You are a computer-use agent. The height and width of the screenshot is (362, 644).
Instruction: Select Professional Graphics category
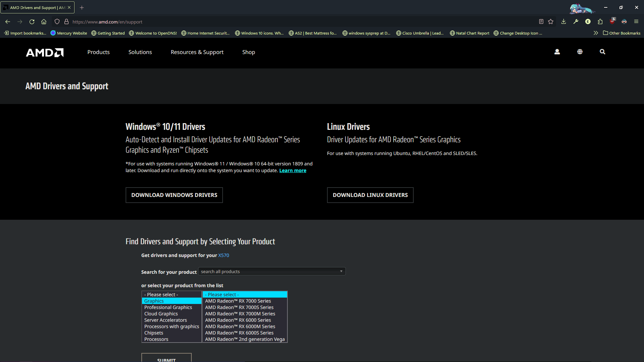pos(172,307)
